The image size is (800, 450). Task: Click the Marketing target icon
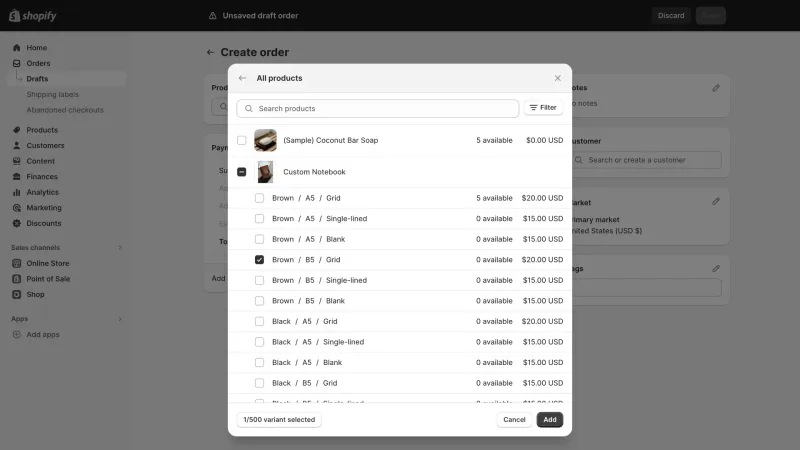tap(16, 208)
